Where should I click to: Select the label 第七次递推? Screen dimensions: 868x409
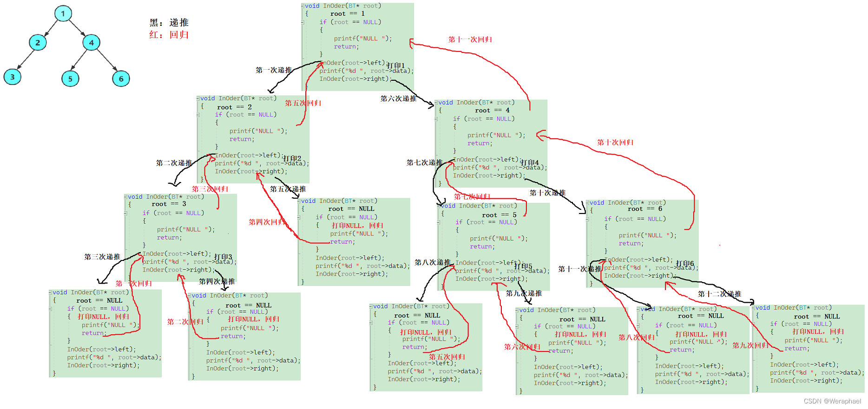point(425,162)
